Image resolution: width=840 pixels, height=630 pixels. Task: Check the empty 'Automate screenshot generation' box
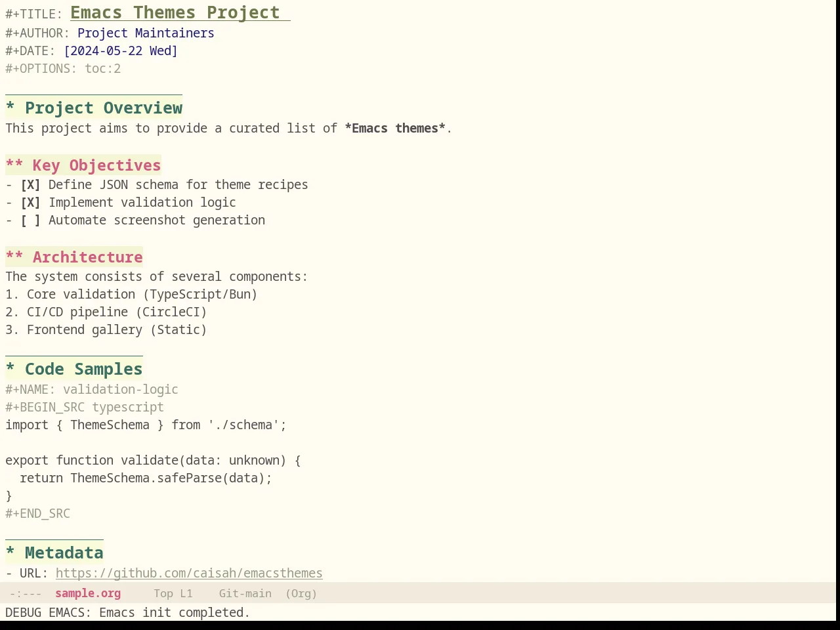pos(30,220)
